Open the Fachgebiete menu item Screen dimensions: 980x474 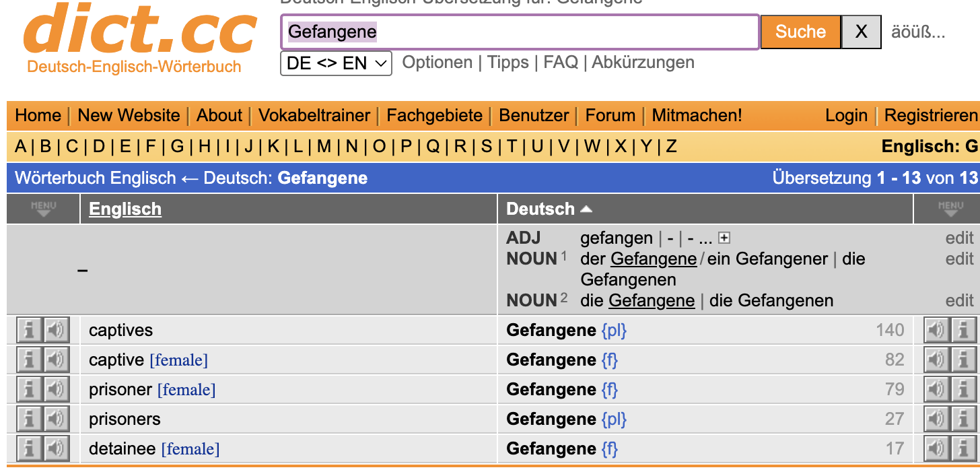click(x=434, y=115)
